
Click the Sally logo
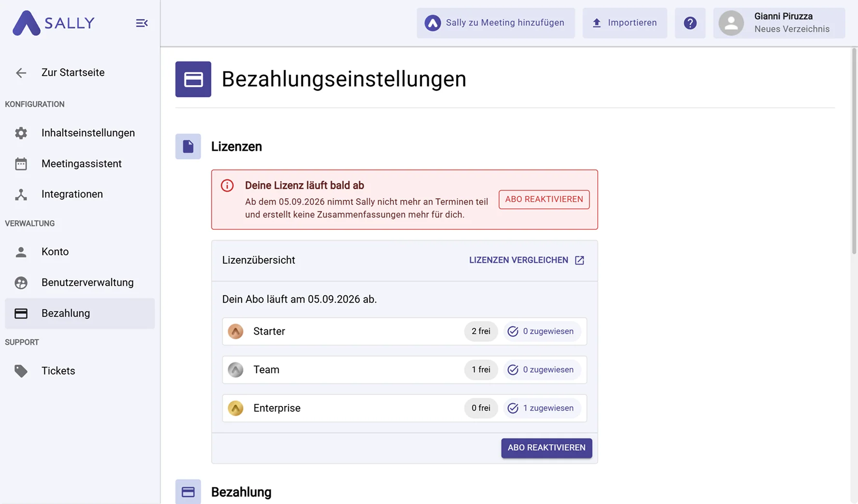click(x=54, y=23)
